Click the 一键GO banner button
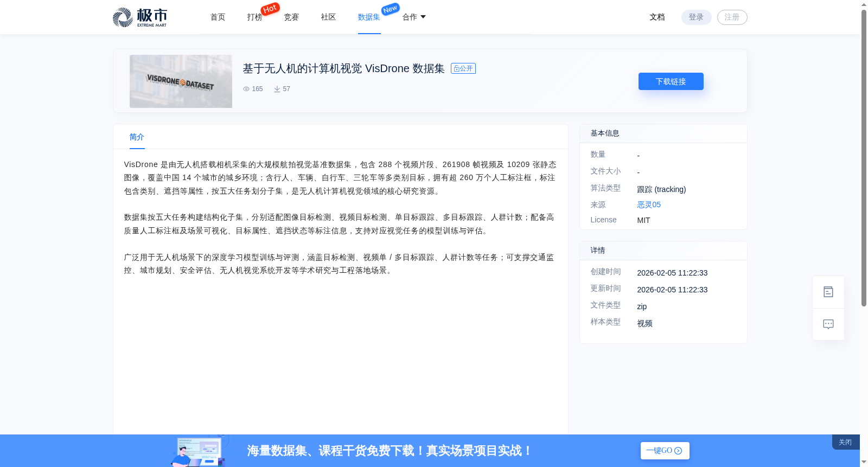The height and width of the screenshot is (467, 868). (665, 451)
